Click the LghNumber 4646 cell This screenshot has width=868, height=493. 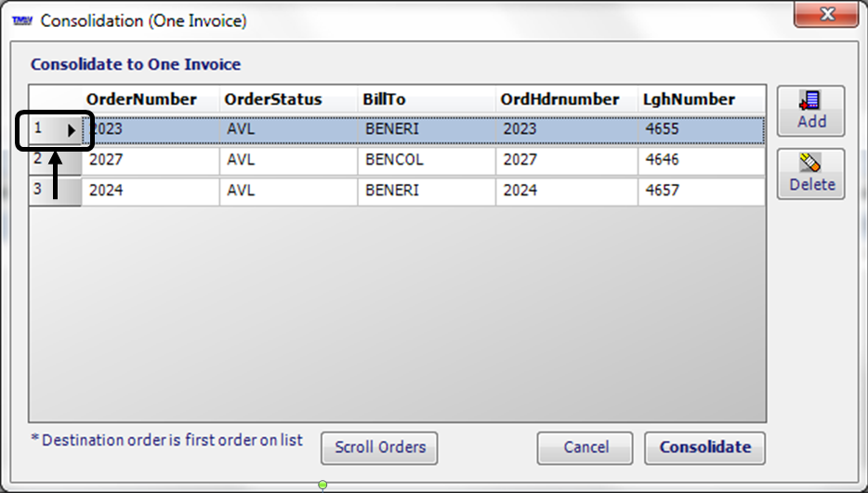pos(663,160)
